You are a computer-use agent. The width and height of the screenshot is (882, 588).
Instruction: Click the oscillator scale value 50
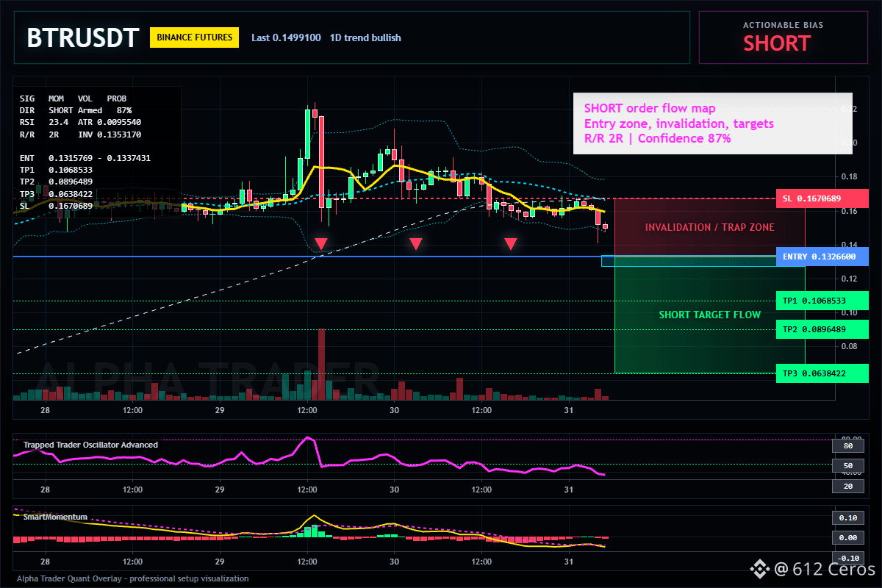pos(847,466)
